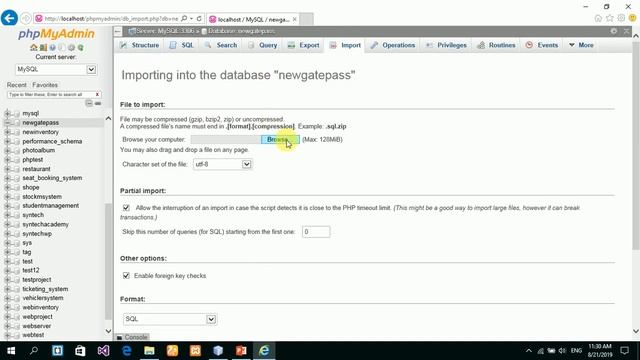Go to phpMyAdmin Home icon
This screenshot has width=640, height=360.
coord(33,47)
